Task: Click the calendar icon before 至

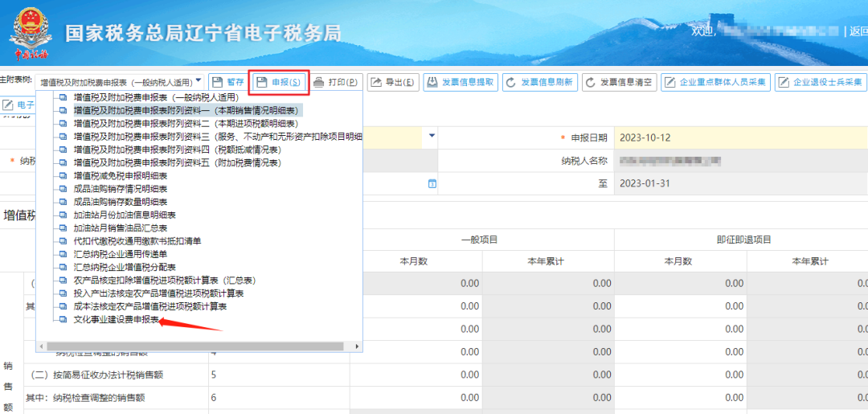Action: [x=432, y=183]
